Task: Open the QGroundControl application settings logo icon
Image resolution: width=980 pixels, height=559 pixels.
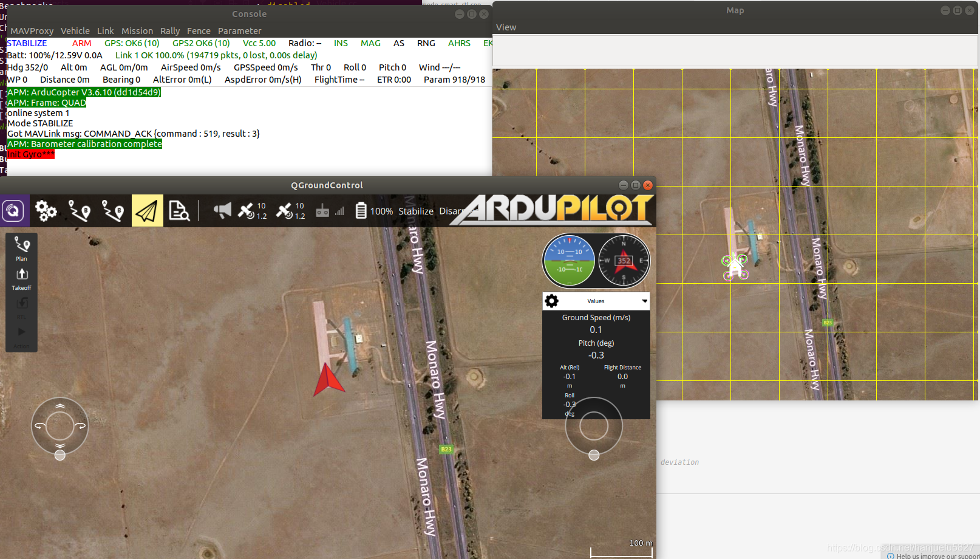Action: coord(13,211)
